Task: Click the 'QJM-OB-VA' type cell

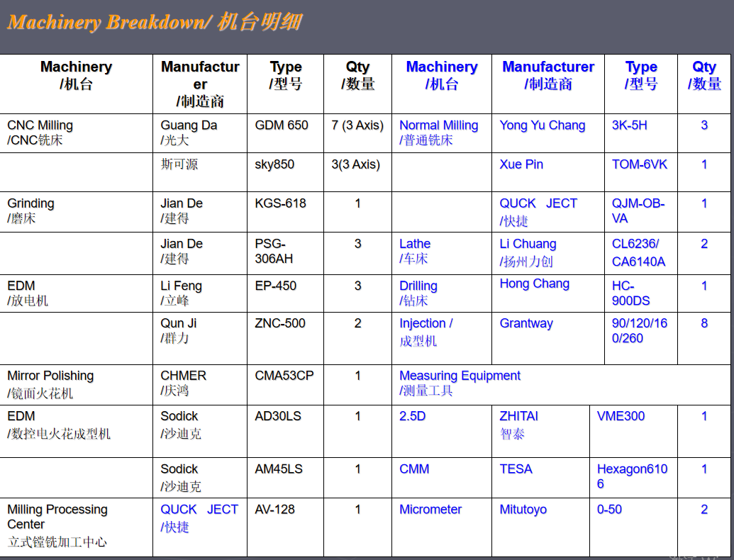Action: click(x=641, y=212)
